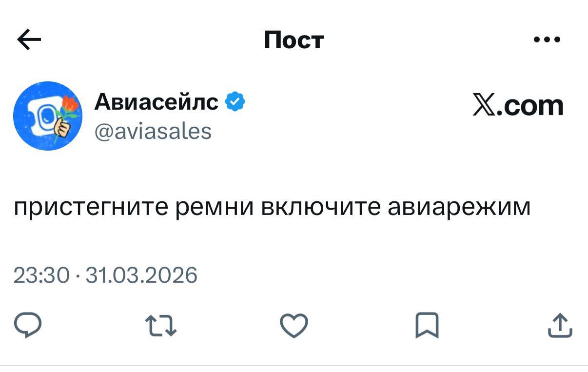Tap the blue verified badge
This screenshot has width=588, height=372.
(235, 102)
